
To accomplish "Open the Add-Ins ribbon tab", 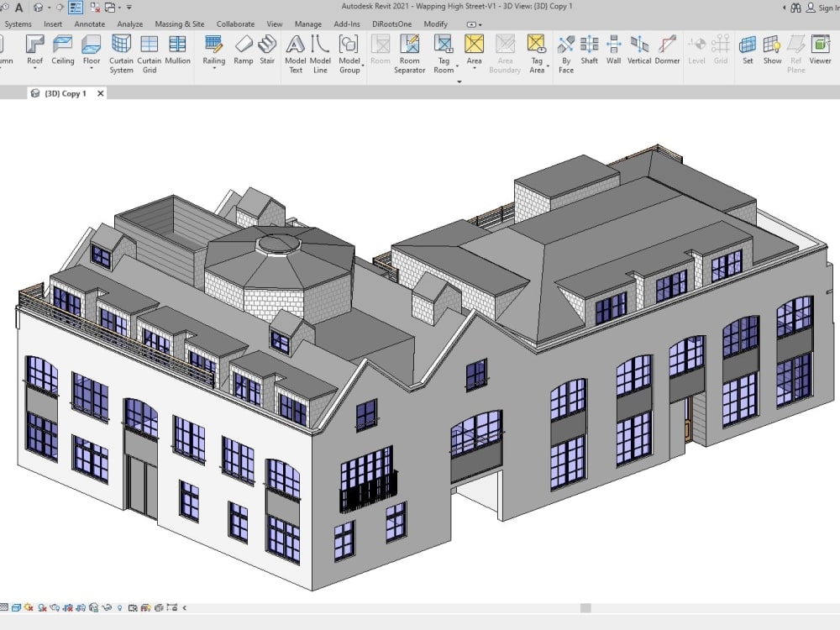I will pos(347,24).
